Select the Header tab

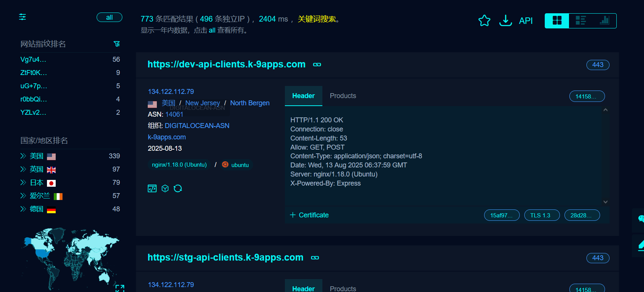[303, 96]
